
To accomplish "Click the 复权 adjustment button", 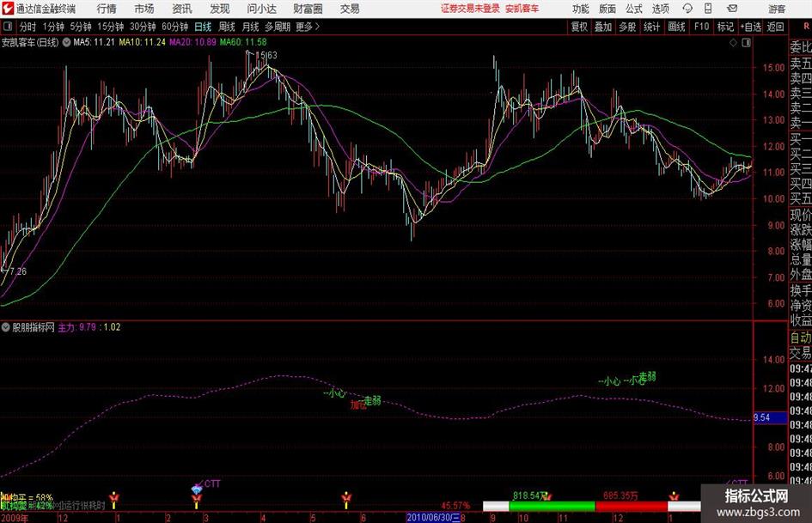I will click(x=579, y=27).
